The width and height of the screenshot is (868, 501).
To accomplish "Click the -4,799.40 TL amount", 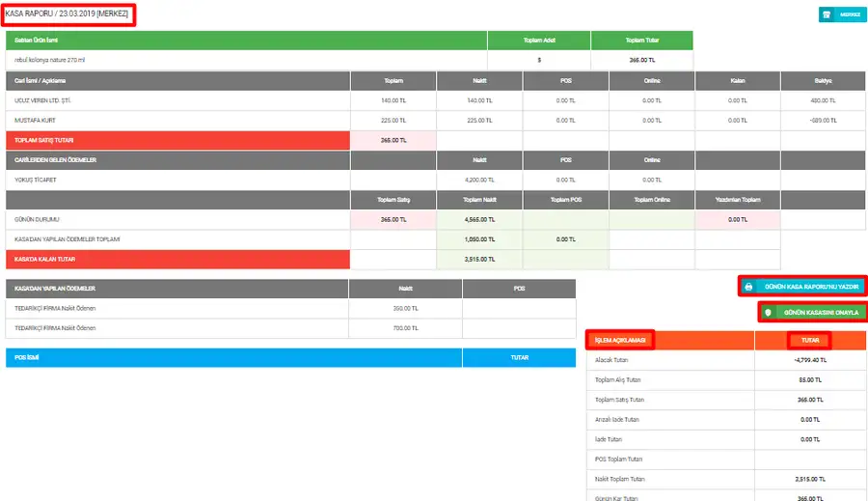I will click(x=810, y=360).
